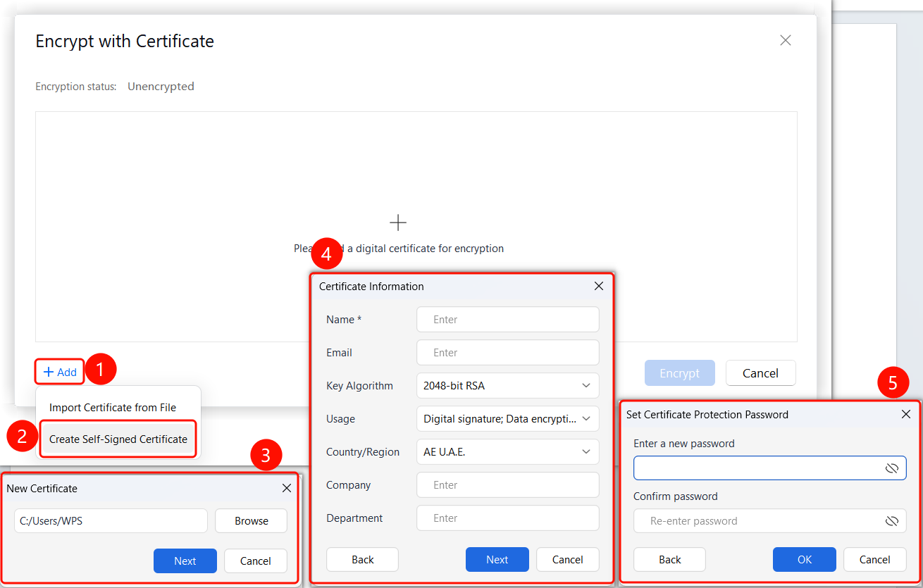Image resolution: width=923 pixels, height=588 pixels.
Task: Open the Country/Region dropdown
Action: coord(508,451)
